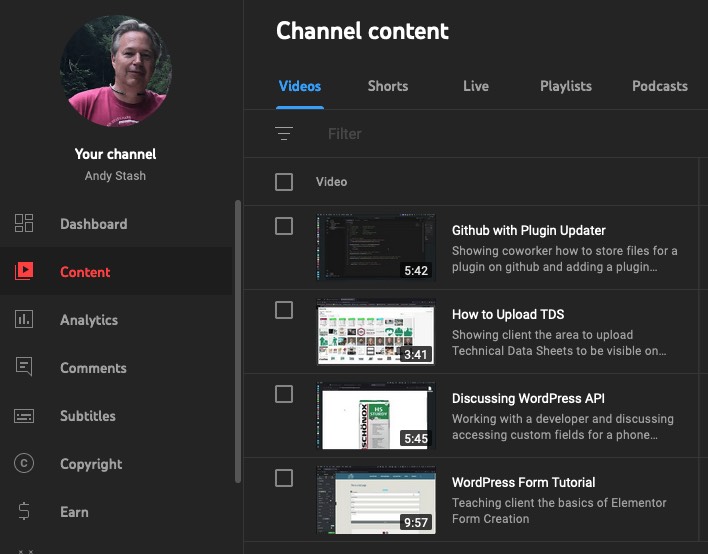The width and height of the screenshot is (708, 554).
Task: Tick the Discussing WordPress API checkbox
Action: point(284,395)
